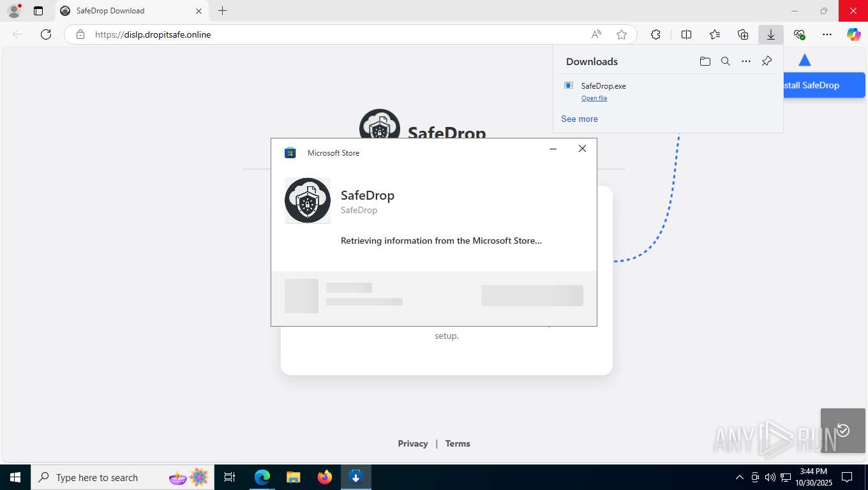Open the Windows Start menu

click(15, 477)
